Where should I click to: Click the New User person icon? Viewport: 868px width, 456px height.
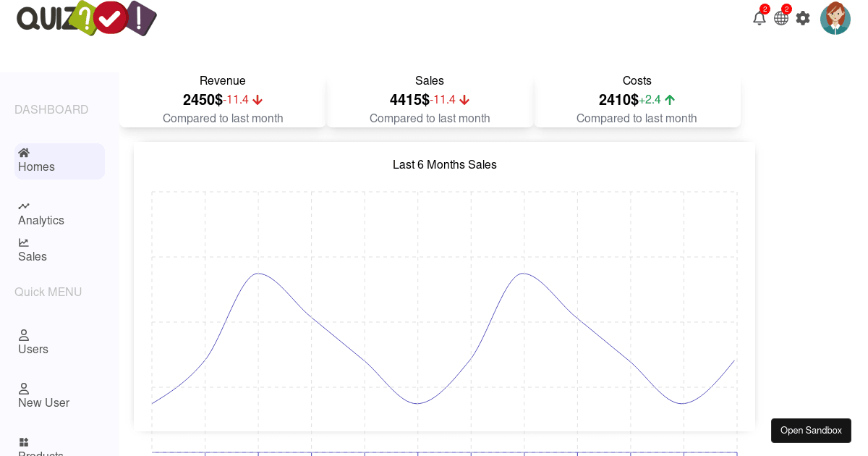pyautogui.click(x=24, y=389)
